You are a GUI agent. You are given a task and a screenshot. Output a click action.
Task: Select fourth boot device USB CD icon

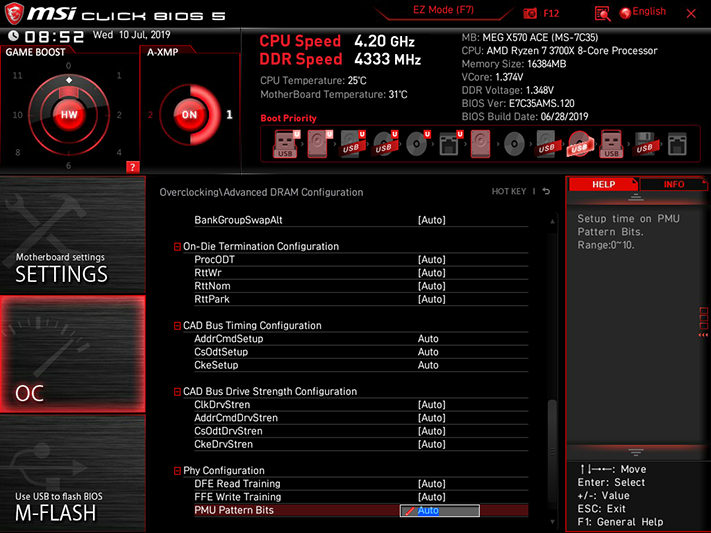point(385,144)
